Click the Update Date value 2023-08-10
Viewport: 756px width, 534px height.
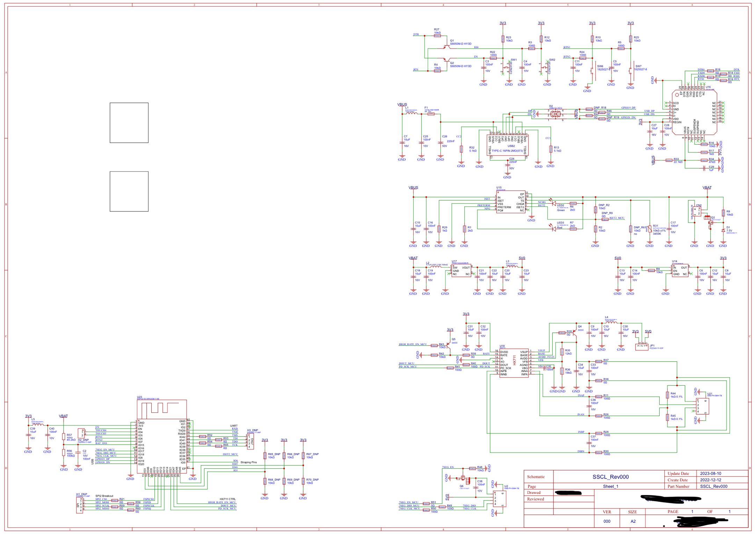(711, 474)
